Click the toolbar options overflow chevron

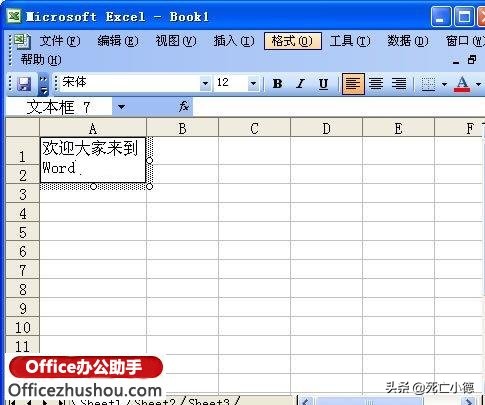[43, 84]
